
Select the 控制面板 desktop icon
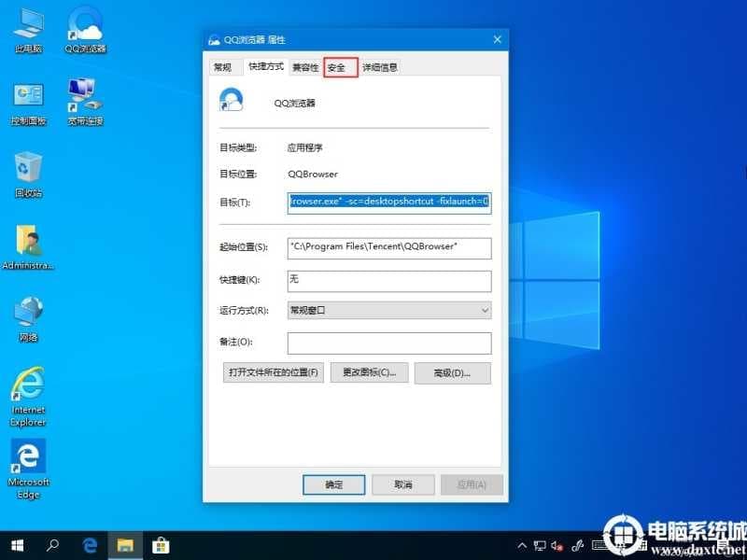pyautogui.click(x=29, y=104)
